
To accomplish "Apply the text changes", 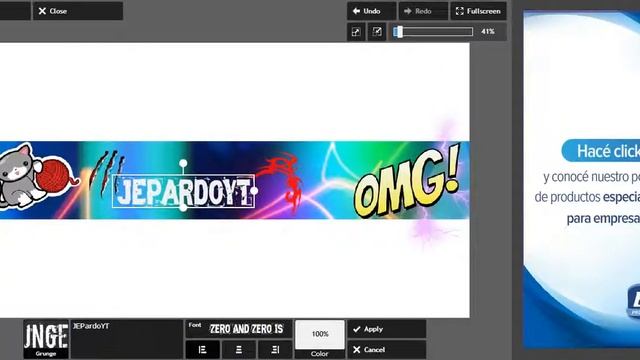I will tap(387, 329).
